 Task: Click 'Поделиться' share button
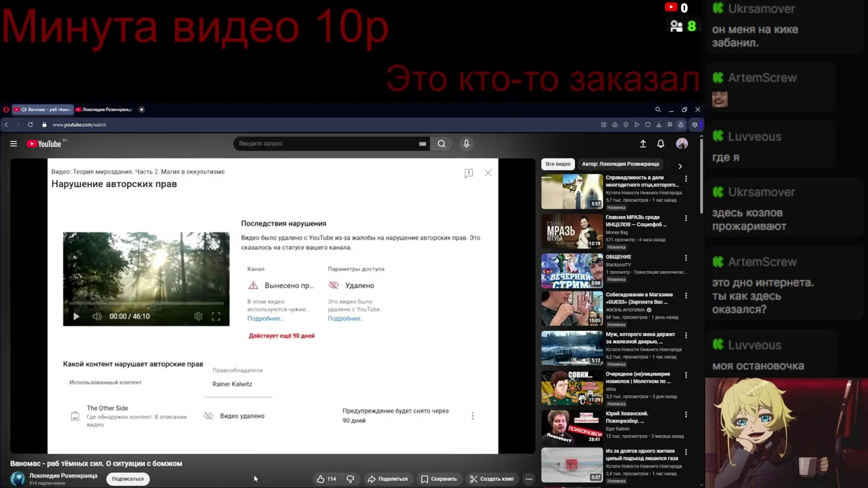click(x=388, y=479)
